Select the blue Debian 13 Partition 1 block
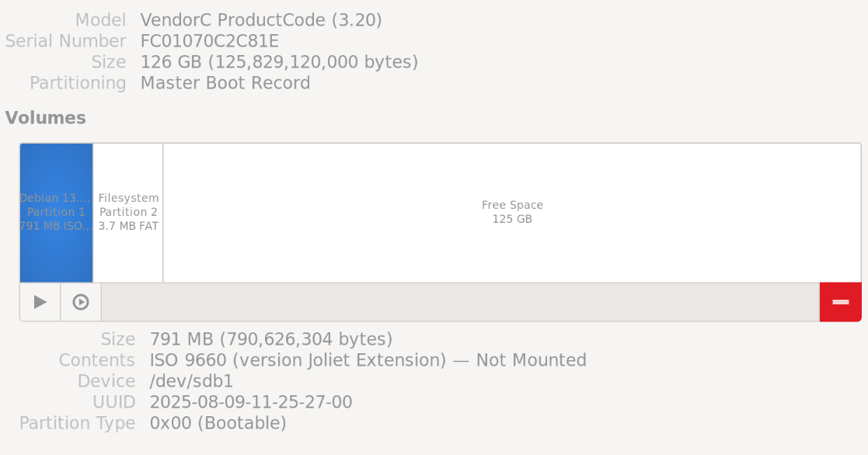The height and width of the screenshot is (455, 868). pyautogui.click(x=56, y=212)
